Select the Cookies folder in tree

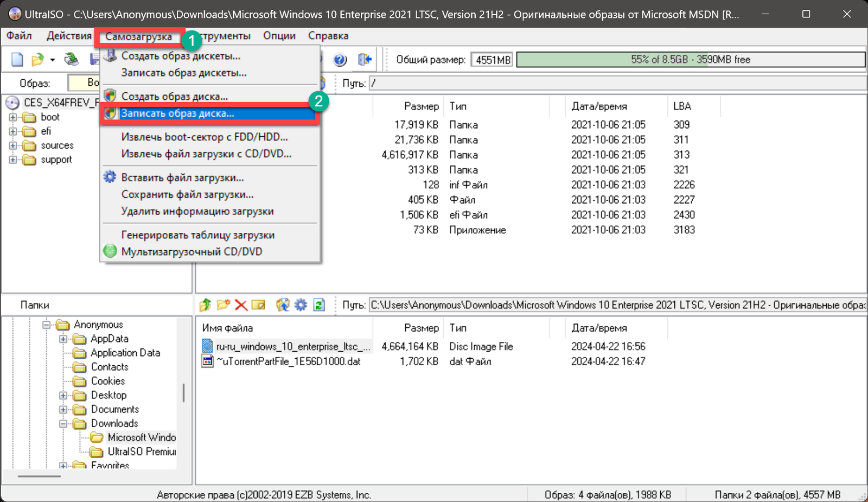pyautogui.click(x=107, y=382)
